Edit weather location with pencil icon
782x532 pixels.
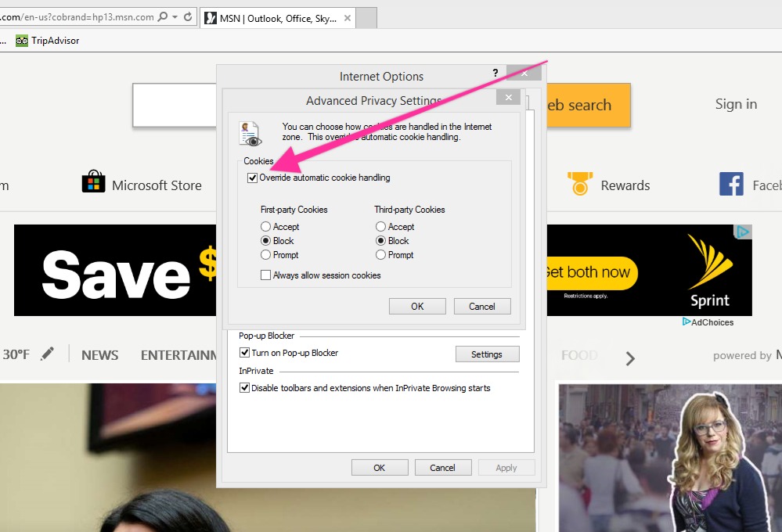(48, 354)
